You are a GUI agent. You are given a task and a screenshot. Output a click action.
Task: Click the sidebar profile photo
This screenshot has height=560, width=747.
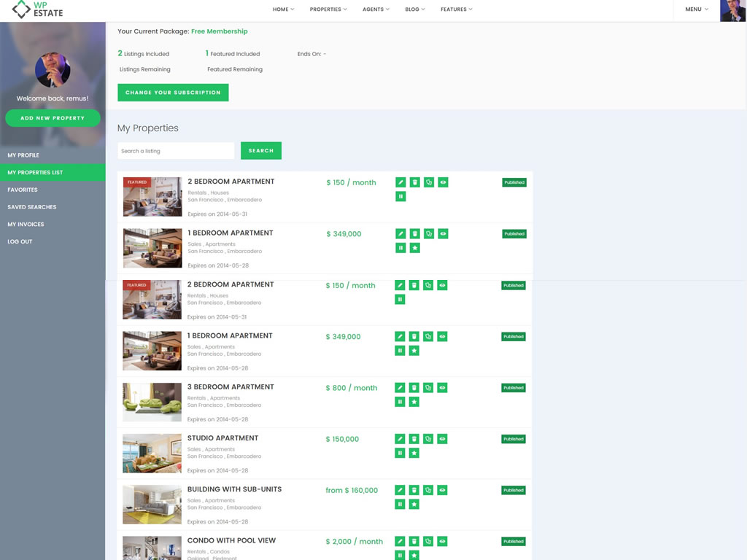[x=53, y=69]
